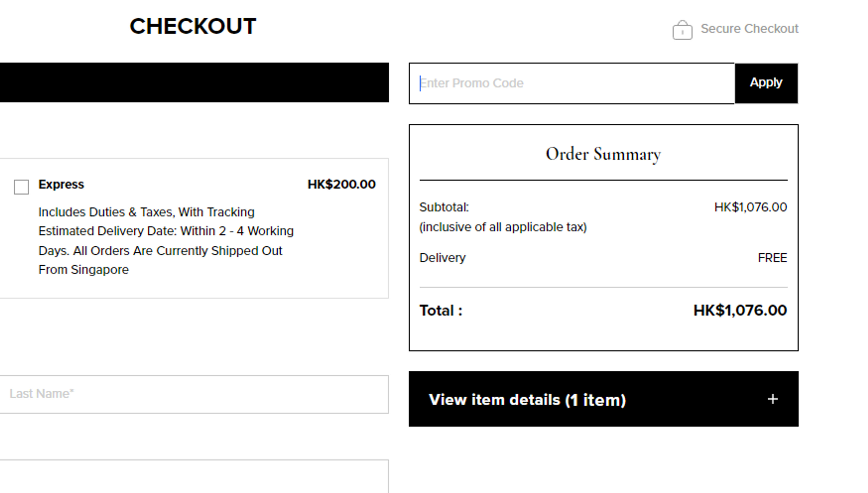Image resolution: width=868 pixels, height=493 pixels.
Task: Click the CHECKOUT page heading
Action: pyautogui.click(x=193, y=26)
